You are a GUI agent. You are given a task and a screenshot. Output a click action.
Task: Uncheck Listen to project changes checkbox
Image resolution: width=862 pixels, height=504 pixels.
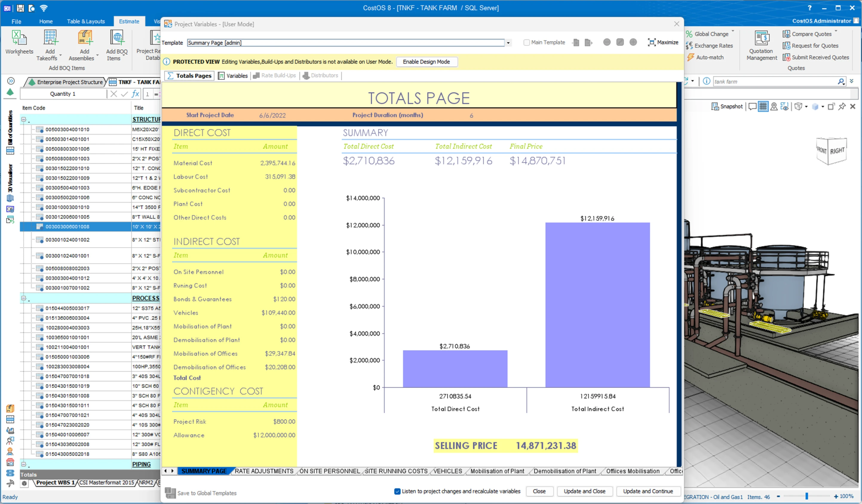(x=397, y=491)
